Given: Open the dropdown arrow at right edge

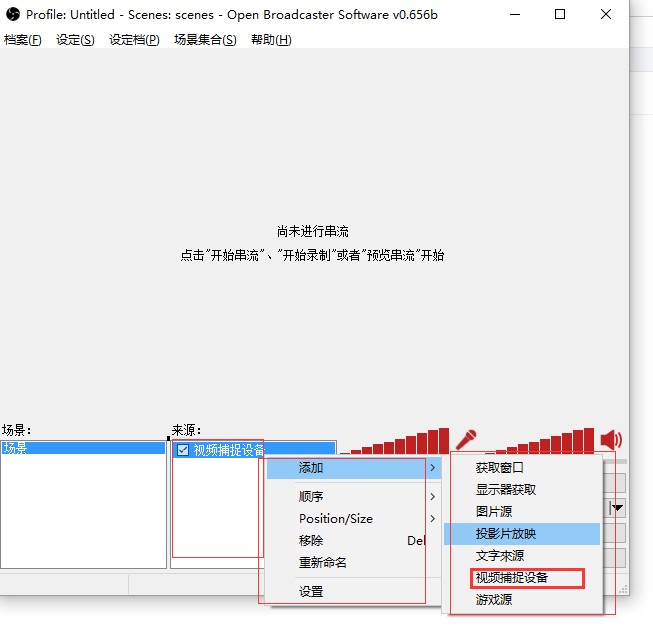Looking at the screenshot, I should (617, 508).
